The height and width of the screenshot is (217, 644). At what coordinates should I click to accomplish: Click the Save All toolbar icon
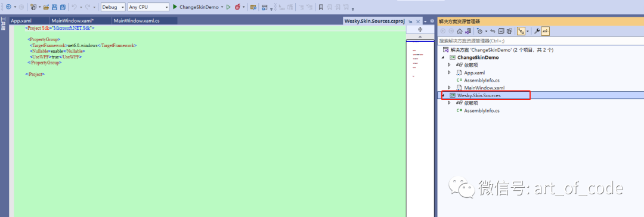tap(63, 7)
